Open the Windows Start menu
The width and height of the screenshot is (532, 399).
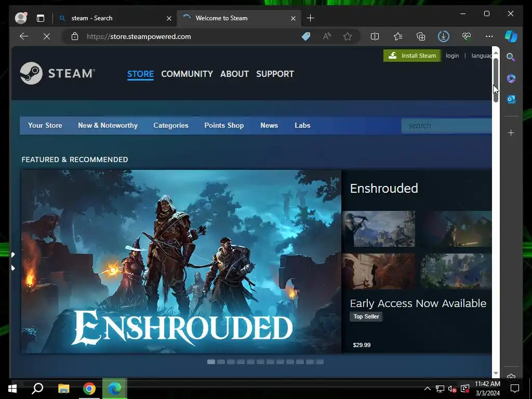[x=12, y=389]
